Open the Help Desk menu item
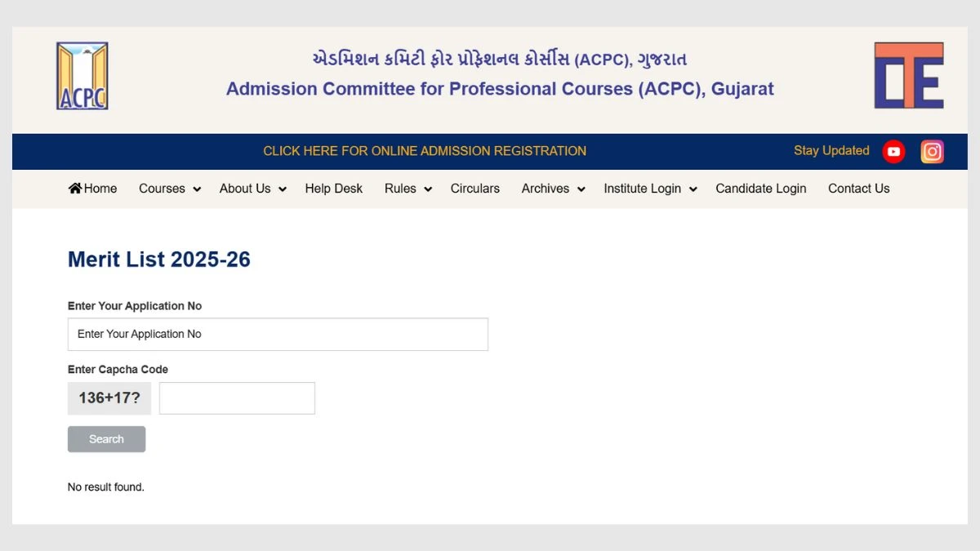 [x=334, y=189]
